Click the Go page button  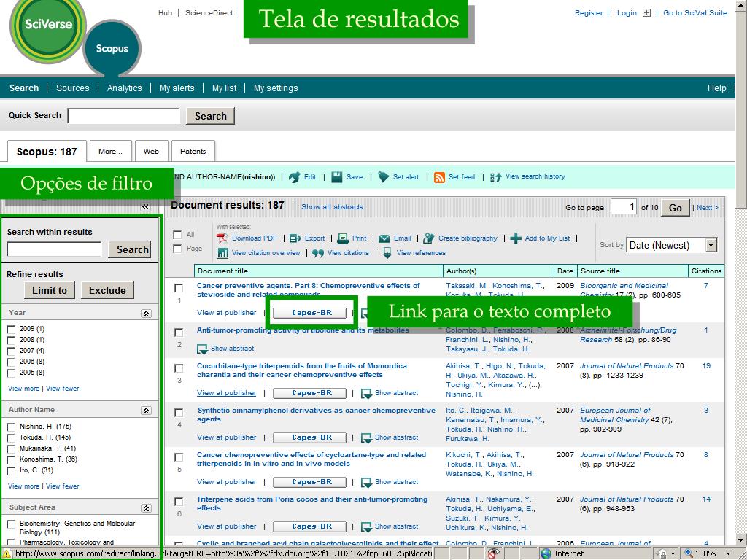pos(675,208)
